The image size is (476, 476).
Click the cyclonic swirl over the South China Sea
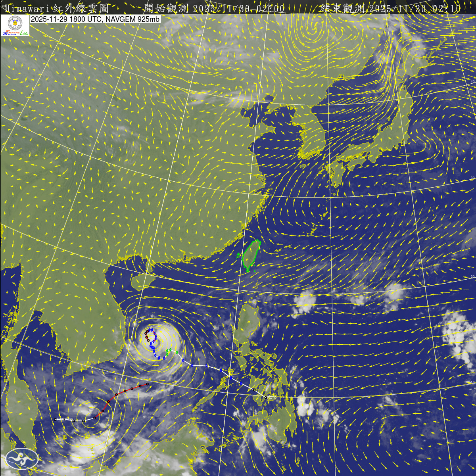(157, 342)
